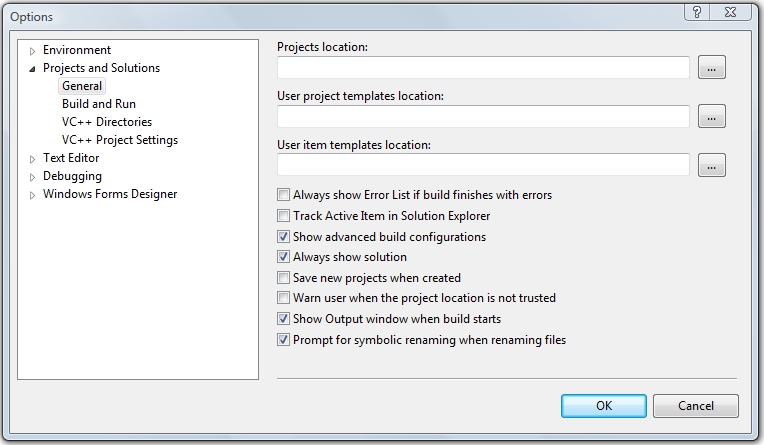Click the Projects location text field
The image size is (764, 445).
click(483, 68)
